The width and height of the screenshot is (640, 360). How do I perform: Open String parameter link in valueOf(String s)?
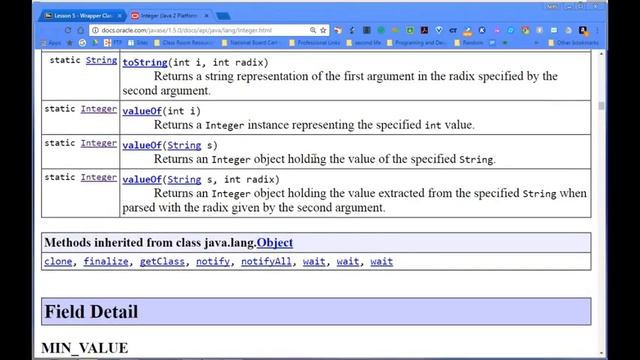184,145
